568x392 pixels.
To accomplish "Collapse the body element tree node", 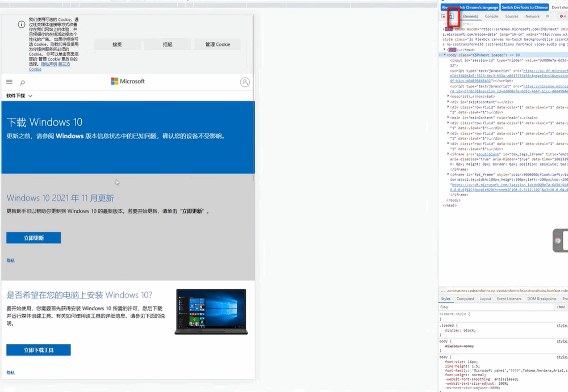I will [445, 55].
